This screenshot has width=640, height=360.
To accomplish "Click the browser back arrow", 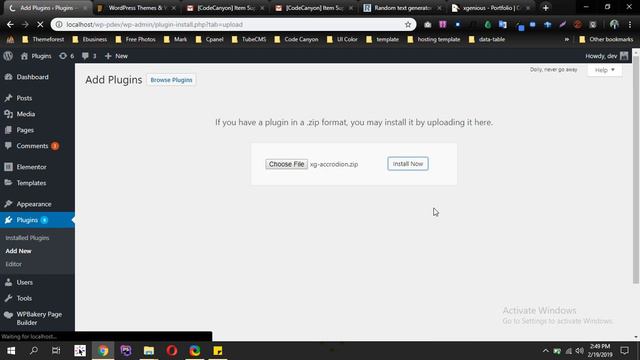I will (x=10, y=24).
